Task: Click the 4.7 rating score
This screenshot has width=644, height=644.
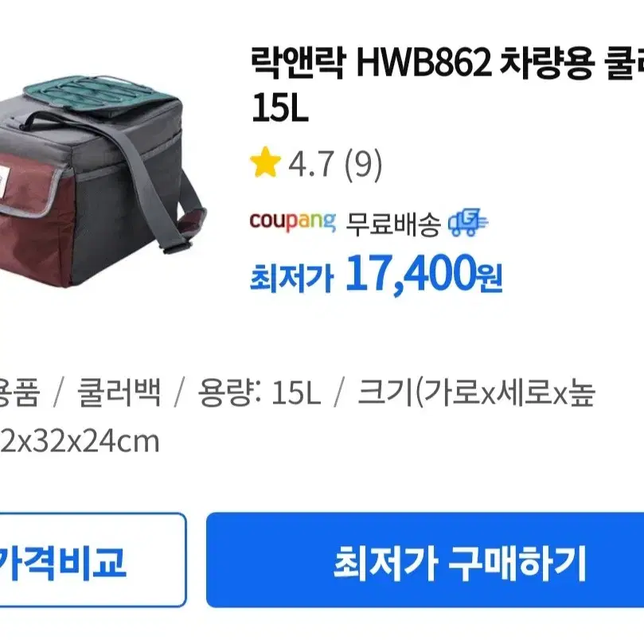Action: point(310,164)
